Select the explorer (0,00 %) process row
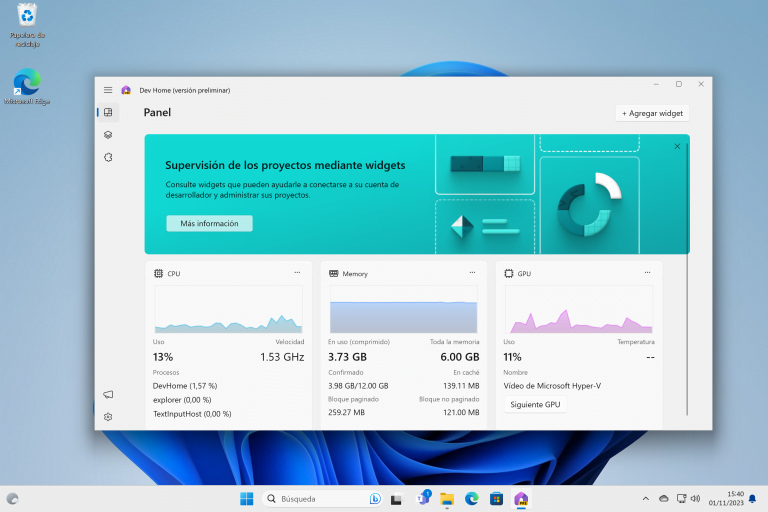This screenshot has width=768, height=512. [182, 400]
